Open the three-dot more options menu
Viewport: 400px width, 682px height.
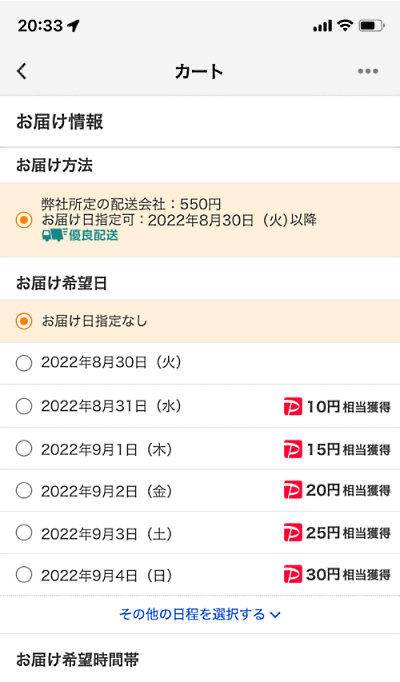pos(368,71)
